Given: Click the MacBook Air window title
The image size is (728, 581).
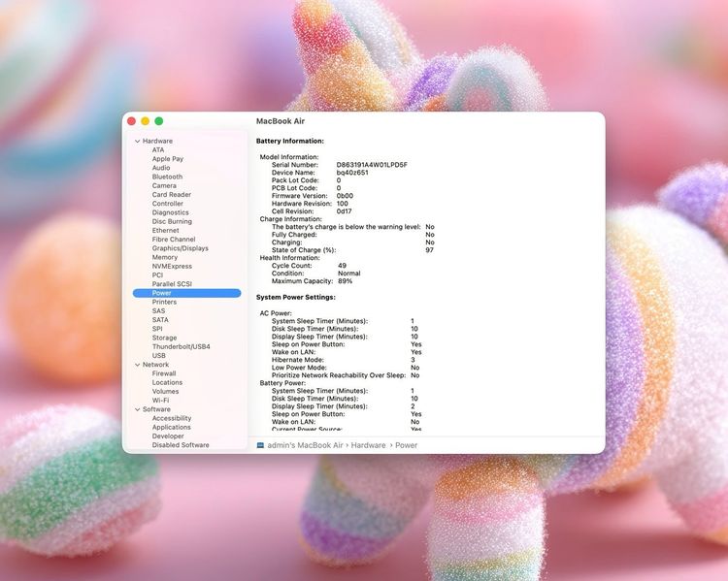Looking at the screenshot, I should pos(281,121).
